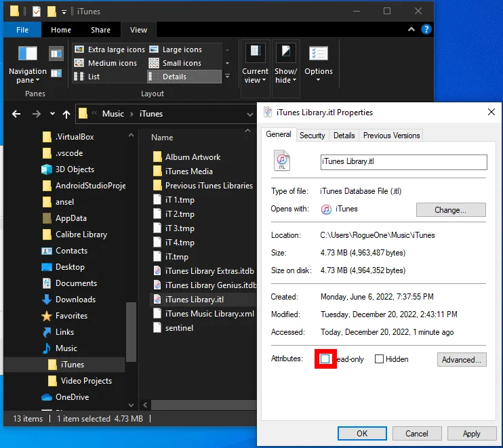Toggle the Read-only checkbox
The image size is (503, 448).
pos(325,359)
